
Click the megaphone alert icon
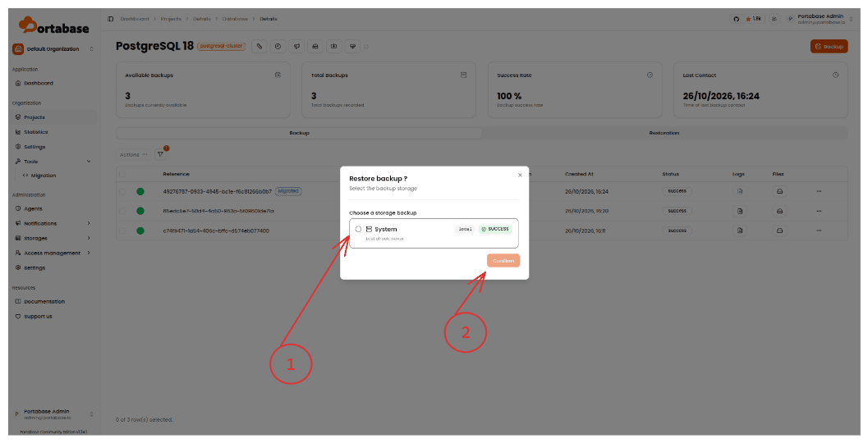point(296,47)
